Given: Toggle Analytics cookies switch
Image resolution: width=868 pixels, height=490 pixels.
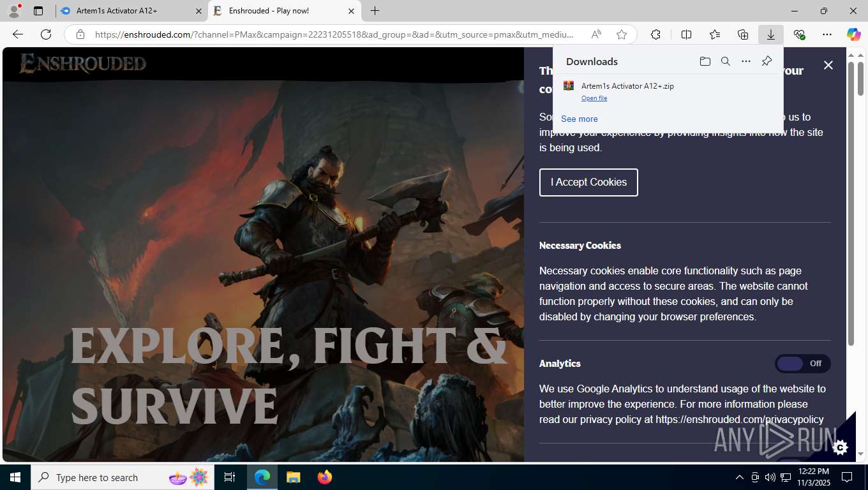Looking at the screenshot, I should (803, 364).
